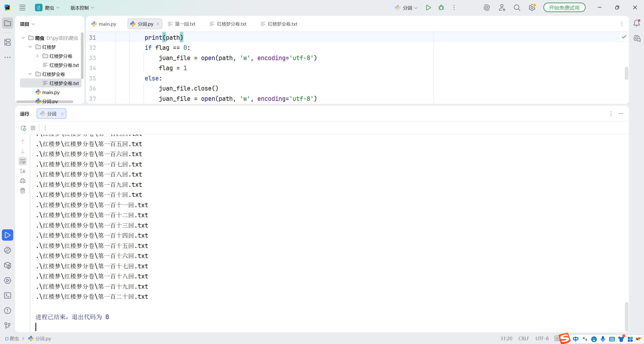Open the Git version control tool window

coord(8,326)
